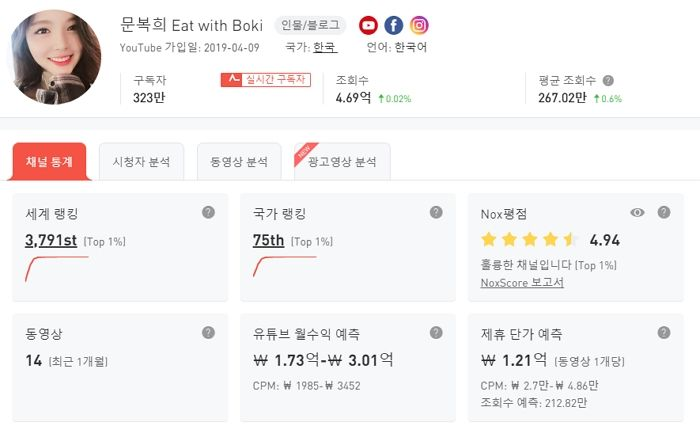Click help icon in 유튜브 월수익 예측 card
Image resolution: width=700 pixels, height=426 pixels.
(436, 333)
